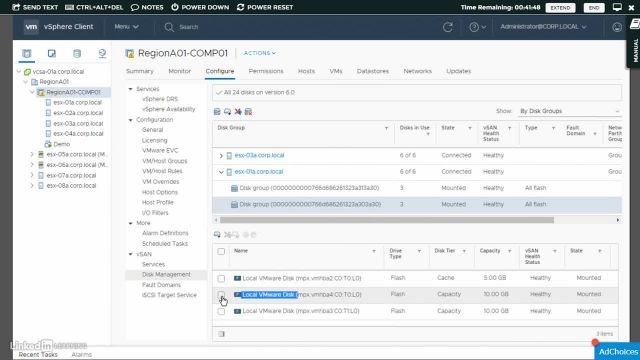This screenshot has width=640, height=360.
Task: Click right arrow of disk group scrollbar
Action: 618,220
